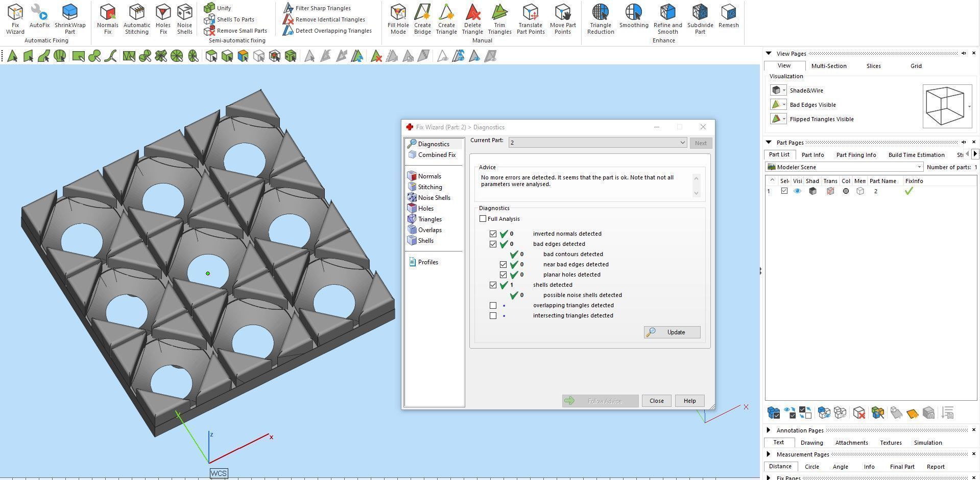
Task: Collapse the Part Pages panel
Action: tap(769, 142)
